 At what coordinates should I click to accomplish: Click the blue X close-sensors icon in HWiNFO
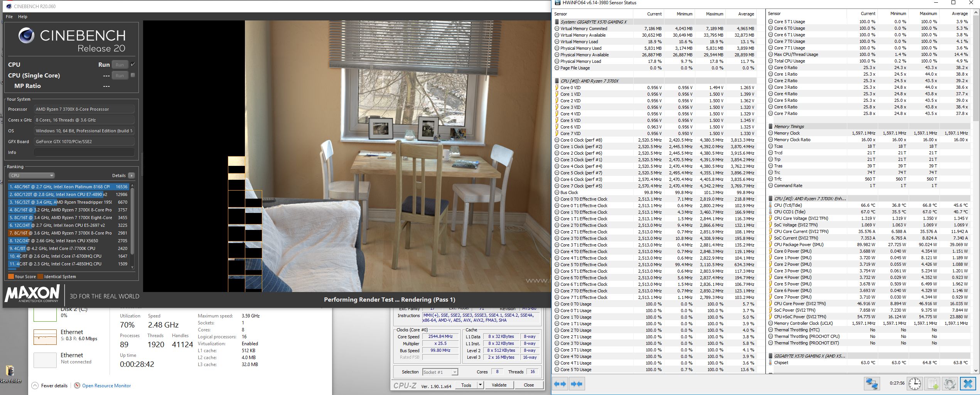968,384
